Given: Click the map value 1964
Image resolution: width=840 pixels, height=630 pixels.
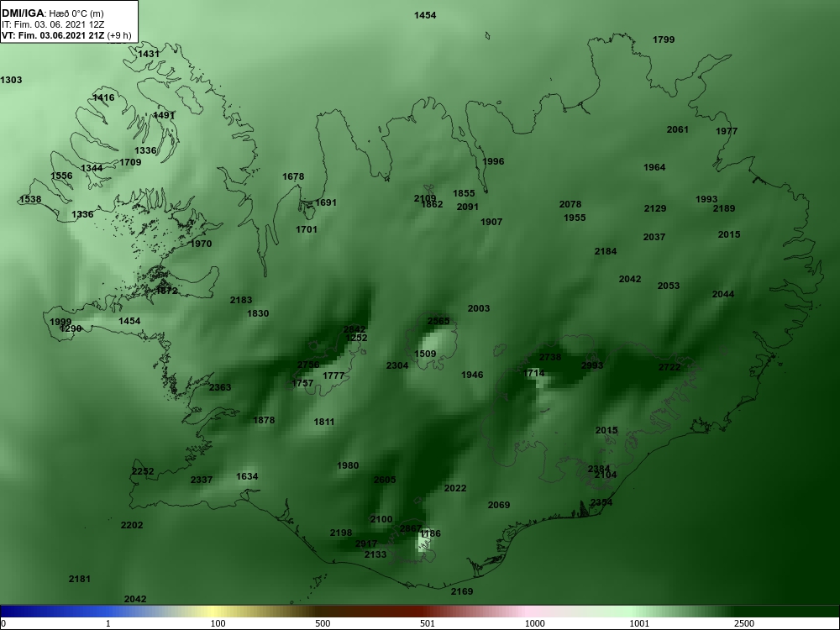Looking at the screenshot, I should point(654,167).
